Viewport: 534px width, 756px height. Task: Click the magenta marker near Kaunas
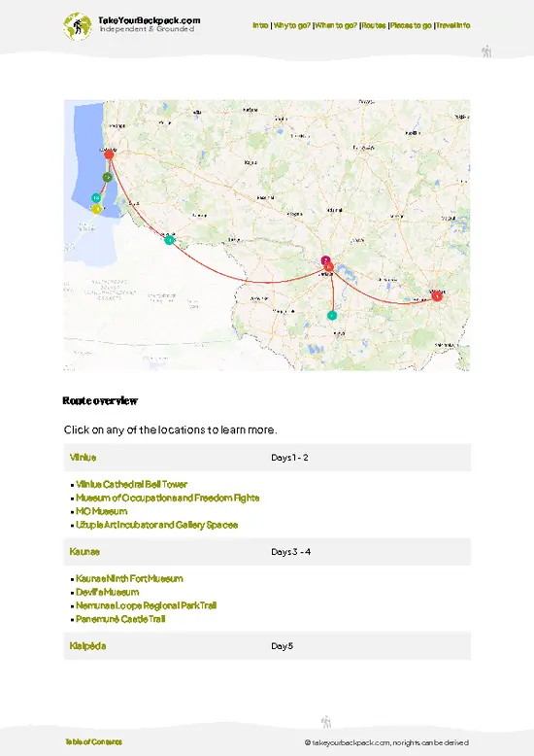(326, 260)
